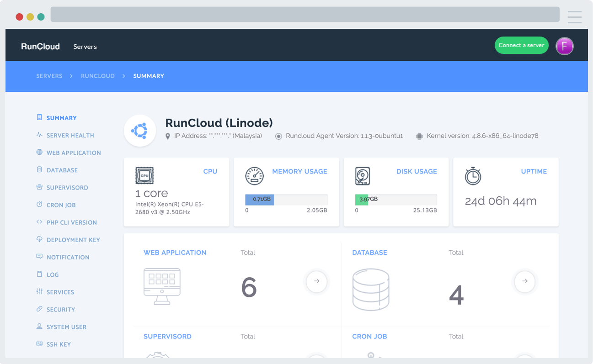This screenshot has width=593, height=364.
Task: Click the web application total 6
Action: pyautogui.click(x=249, y=288)
